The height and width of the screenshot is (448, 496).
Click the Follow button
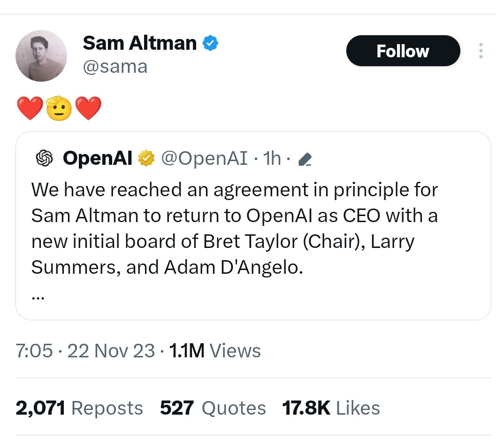point(403,51)
